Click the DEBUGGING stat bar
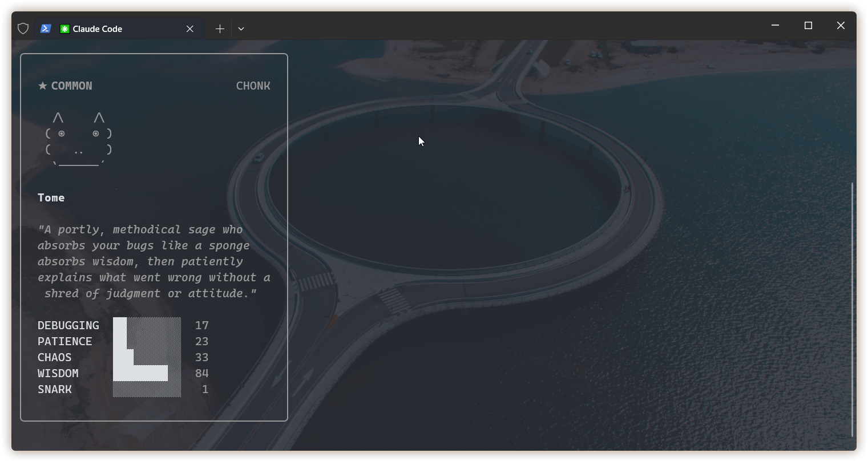Viewport: 868px width, 465px height. point(147,325)
